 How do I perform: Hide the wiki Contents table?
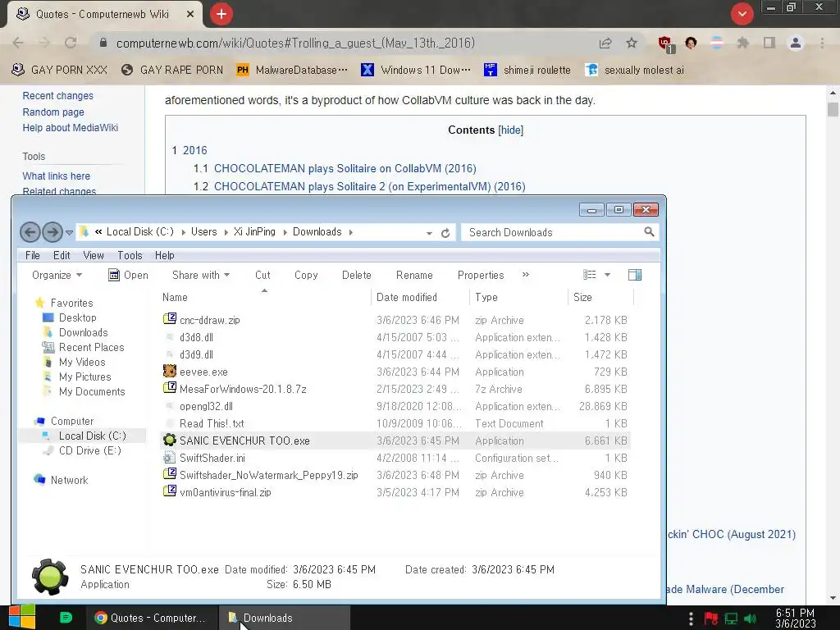[510, 130]
